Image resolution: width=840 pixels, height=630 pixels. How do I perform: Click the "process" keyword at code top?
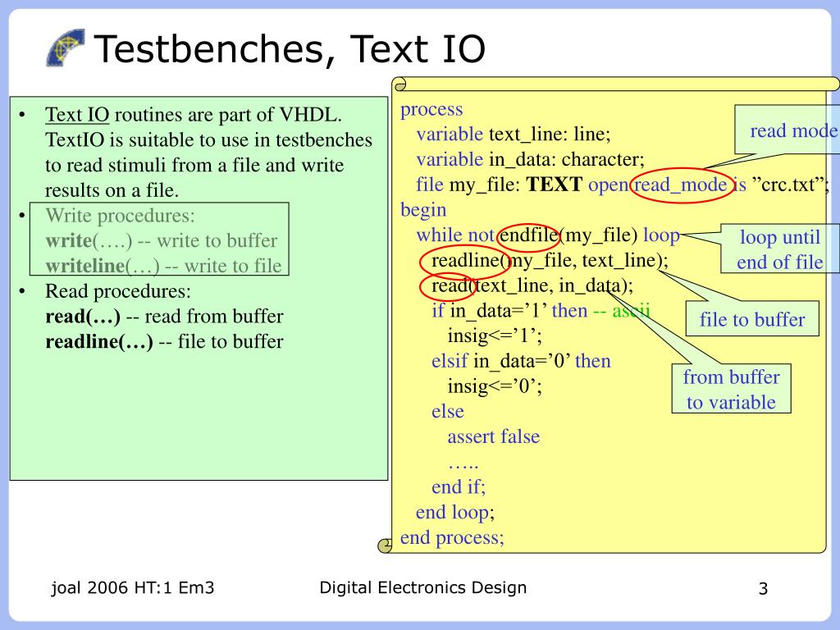pos(431,109)
